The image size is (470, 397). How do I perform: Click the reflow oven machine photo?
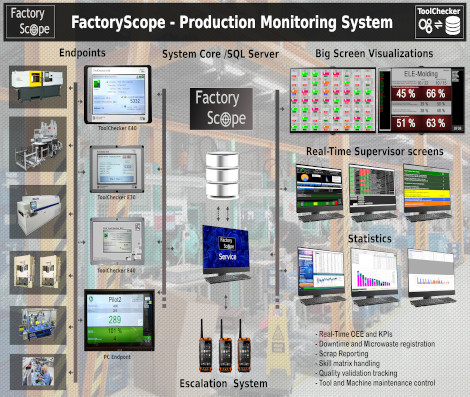pos(38,212)
